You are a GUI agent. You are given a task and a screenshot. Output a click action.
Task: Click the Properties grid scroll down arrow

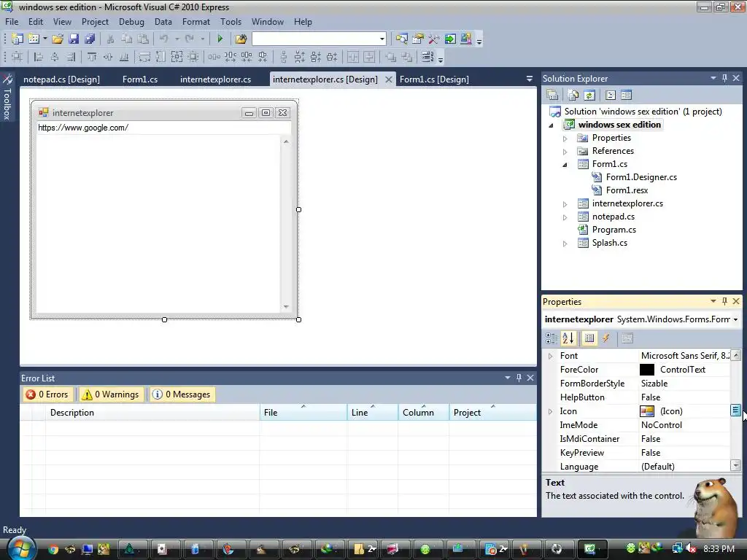pos(736,465)
